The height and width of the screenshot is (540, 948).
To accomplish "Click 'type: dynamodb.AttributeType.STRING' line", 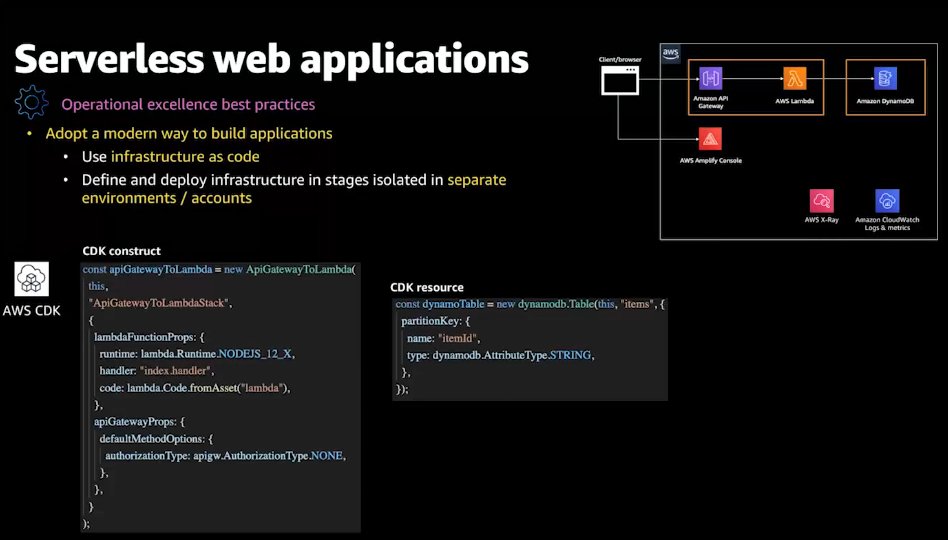I will tap(501, 355).
